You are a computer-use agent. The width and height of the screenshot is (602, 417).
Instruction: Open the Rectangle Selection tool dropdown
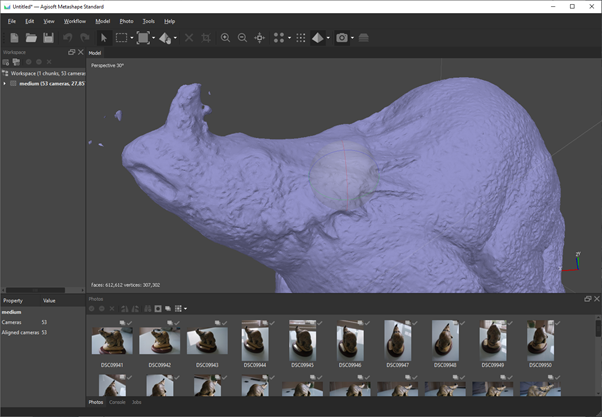pyautogui.click(x=131, y=38)
